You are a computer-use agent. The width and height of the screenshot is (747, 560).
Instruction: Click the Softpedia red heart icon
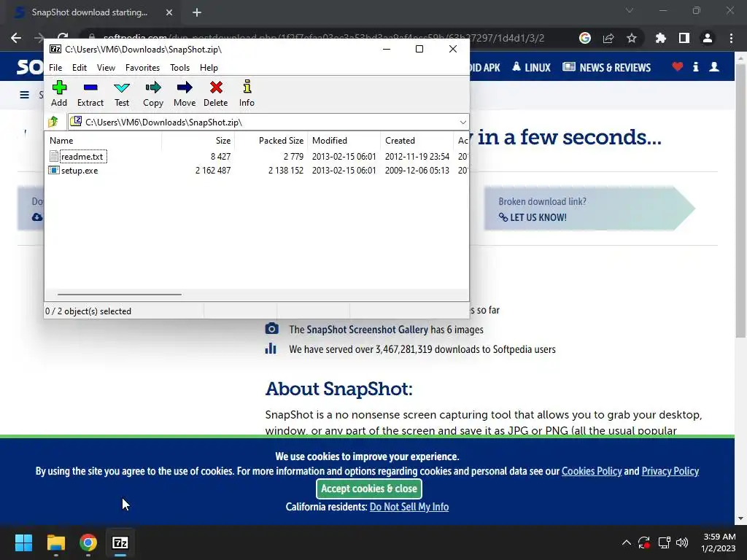coord(678,66)
